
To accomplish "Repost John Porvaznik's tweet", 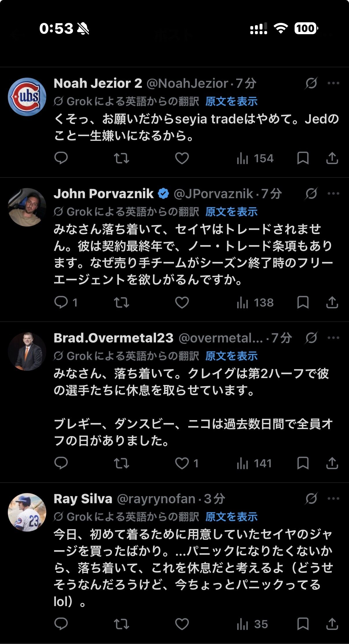I will pos(121,302).
